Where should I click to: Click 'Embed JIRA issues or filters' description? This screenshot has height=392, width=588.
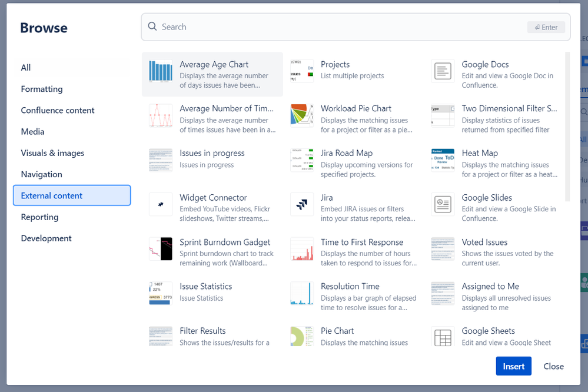[362, 209]
